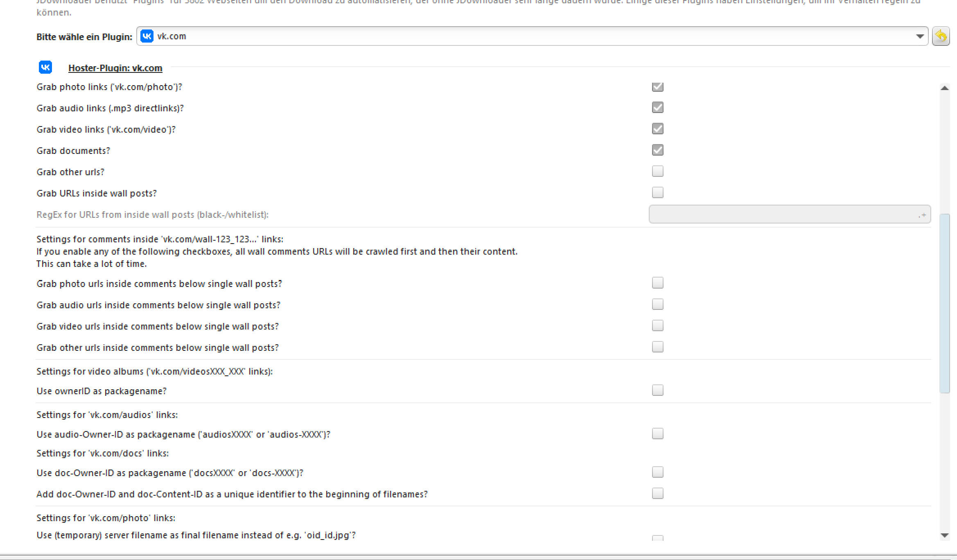Click the RegEx wall posts input field
This screenshot has height=560, width=957.
tap(790, 215)
